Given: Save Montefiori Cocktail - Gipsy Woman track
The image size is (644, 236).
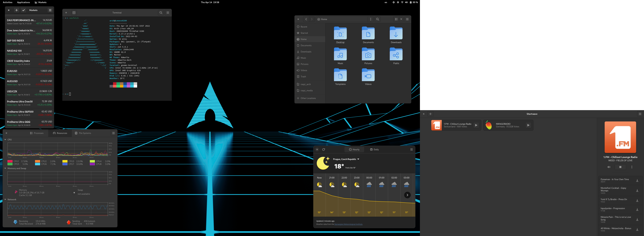Looking at the screenshot, I should (637, 191).
